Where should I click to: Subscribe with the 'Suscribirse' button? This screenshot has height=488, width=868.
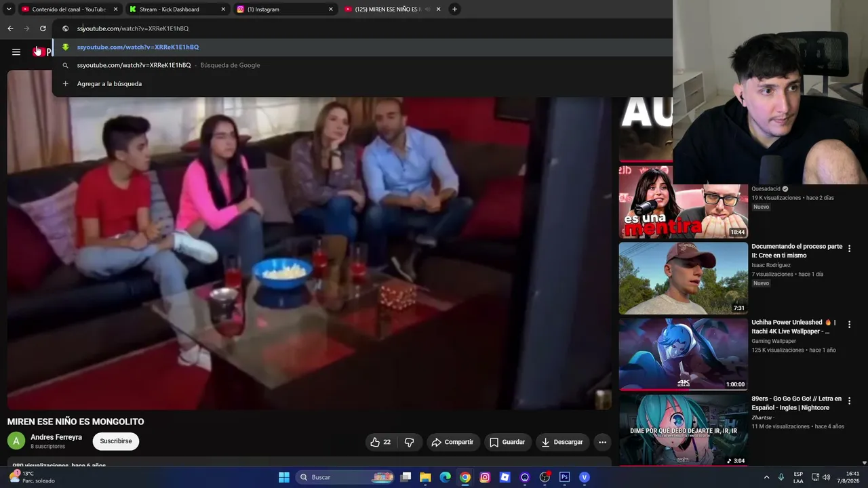click(116, 441)
